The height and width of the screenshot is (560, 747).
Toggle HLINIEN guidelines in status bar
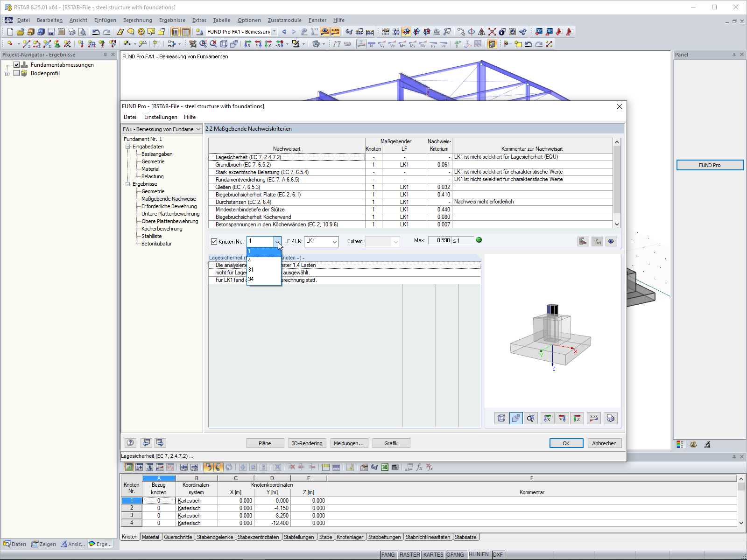click(479, 555)
